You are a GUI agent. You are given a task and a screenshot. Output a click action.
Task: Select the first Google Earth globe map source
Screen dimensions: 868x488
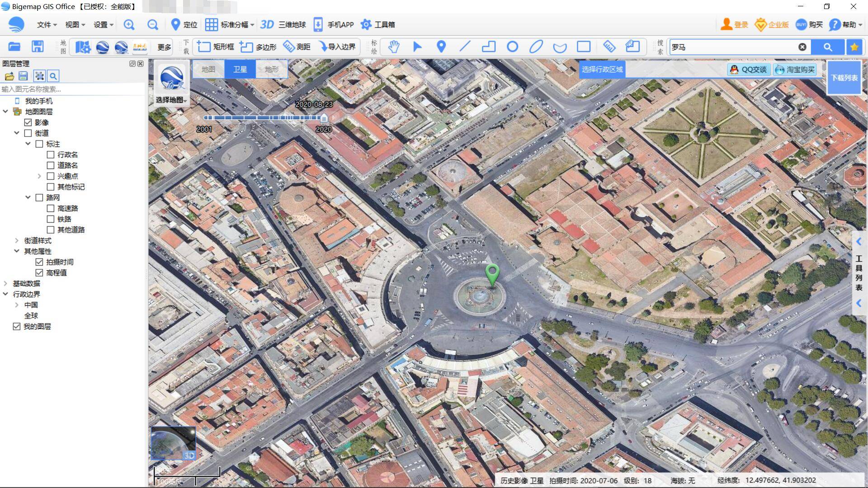tap(103, 47)
